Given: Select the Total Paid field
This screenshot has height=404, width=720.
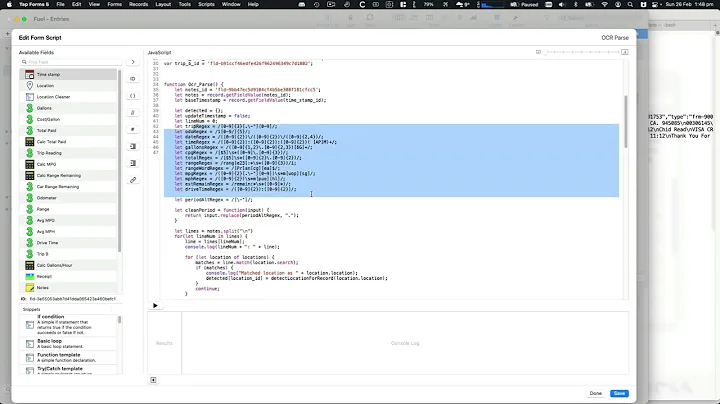Looking at the screenshot, I should (x=69, y=130).
